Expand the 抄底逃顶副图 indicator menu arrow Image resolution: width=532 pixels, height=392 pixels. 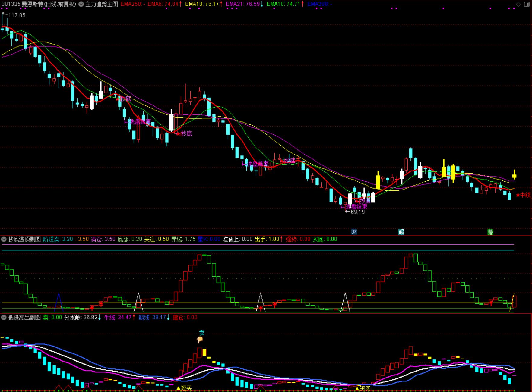click(x=4, y=239)
